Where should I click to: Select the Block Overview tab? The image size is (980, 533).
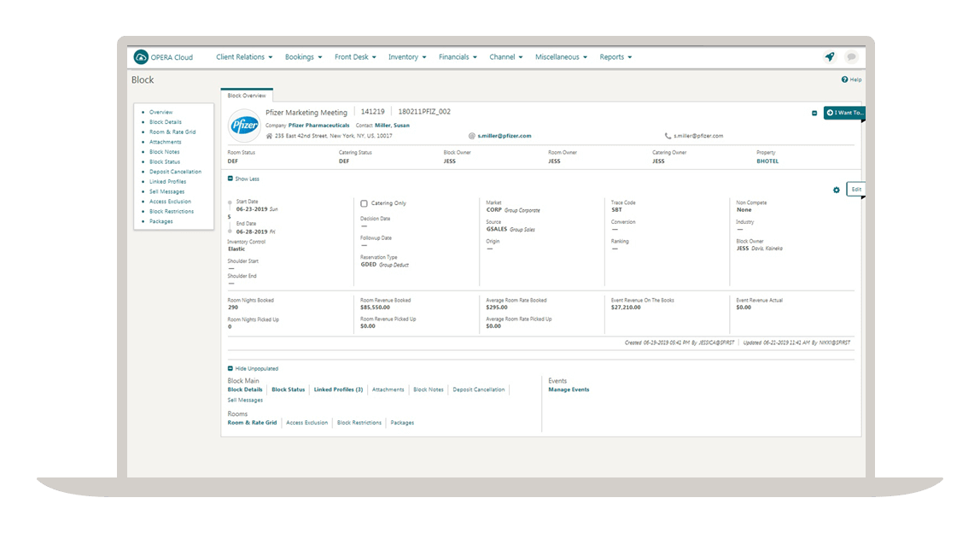tap(247, 96)
